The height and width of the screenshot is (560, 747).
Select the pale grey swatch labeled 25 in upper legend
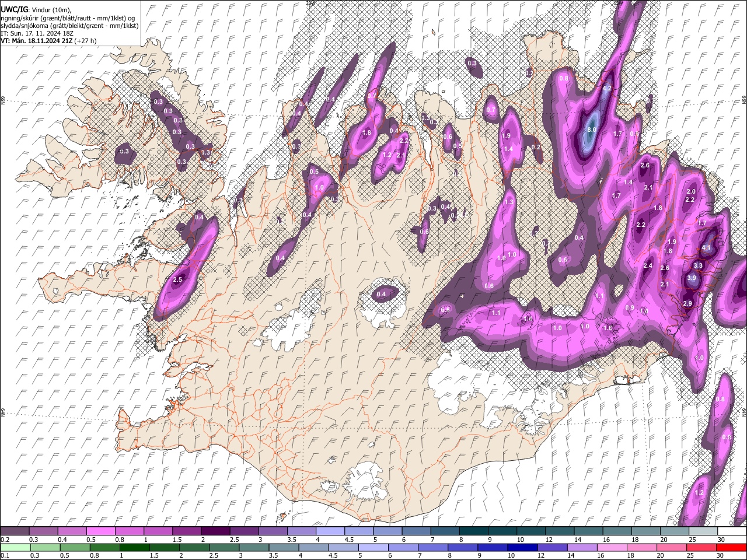tap(703, 531)
